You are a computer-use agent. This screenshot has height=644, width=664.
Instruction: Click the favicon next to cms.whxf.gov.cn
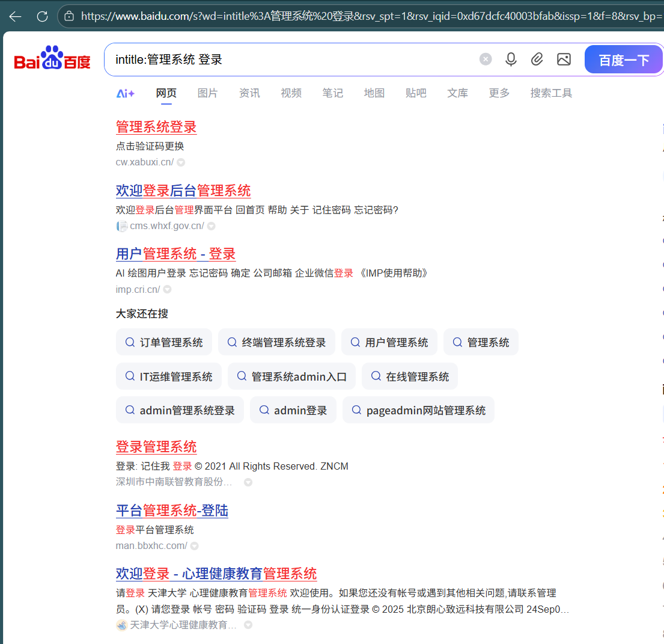click(x=121, y=225)
